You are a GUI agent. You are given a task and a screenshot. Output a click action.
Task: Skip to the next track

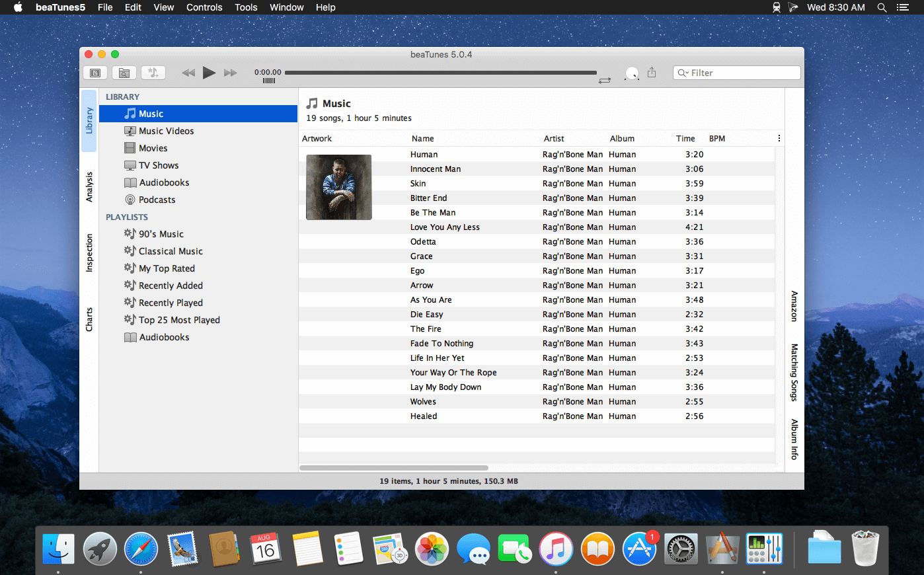coord(230,73)
